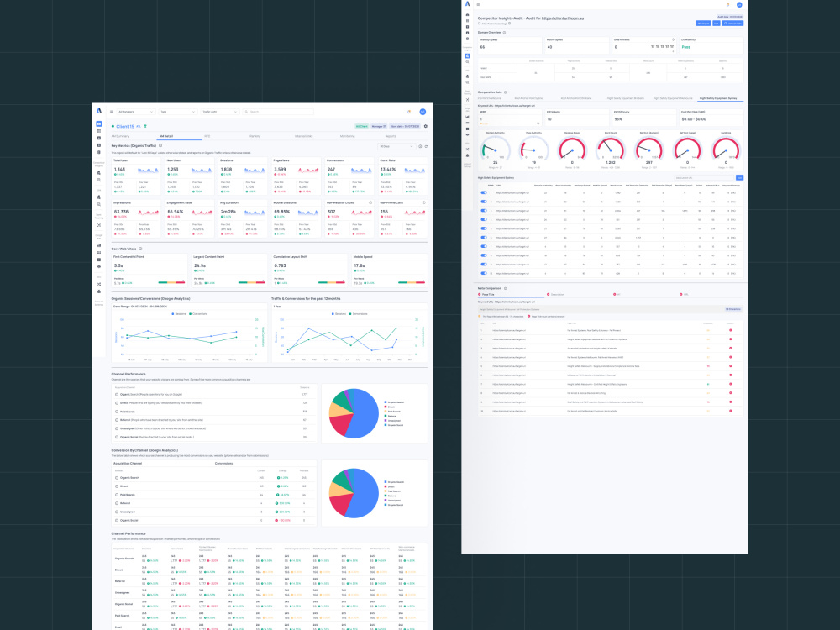Select Referral radio in Channel Performance table

(117, 420)
